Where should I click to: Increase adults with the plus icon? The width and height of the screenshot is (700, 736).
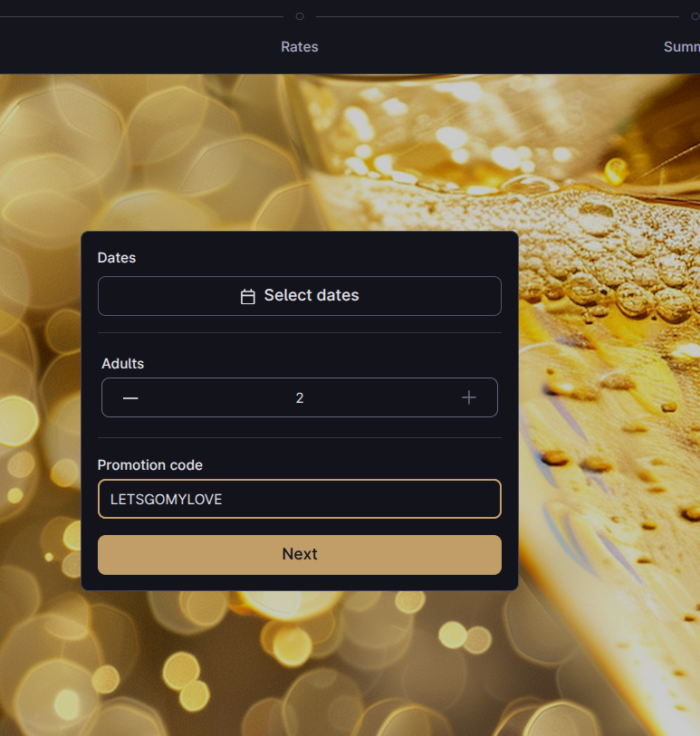[x=468, y=397]
